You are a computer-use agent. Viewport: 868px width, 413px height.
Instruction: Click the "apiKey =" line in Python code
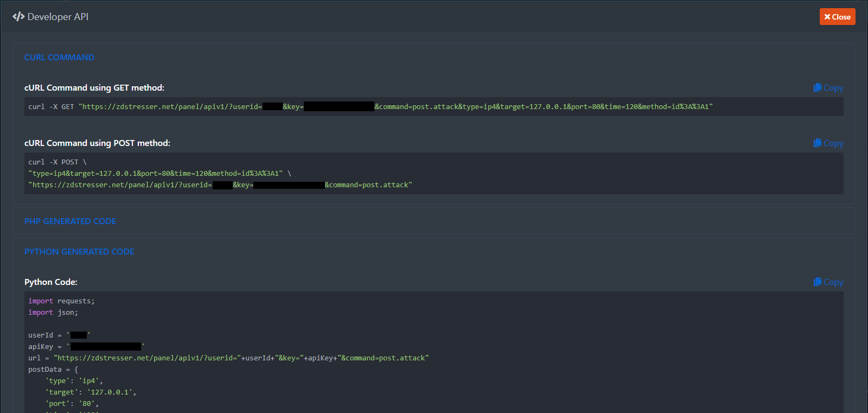[87, 347]
